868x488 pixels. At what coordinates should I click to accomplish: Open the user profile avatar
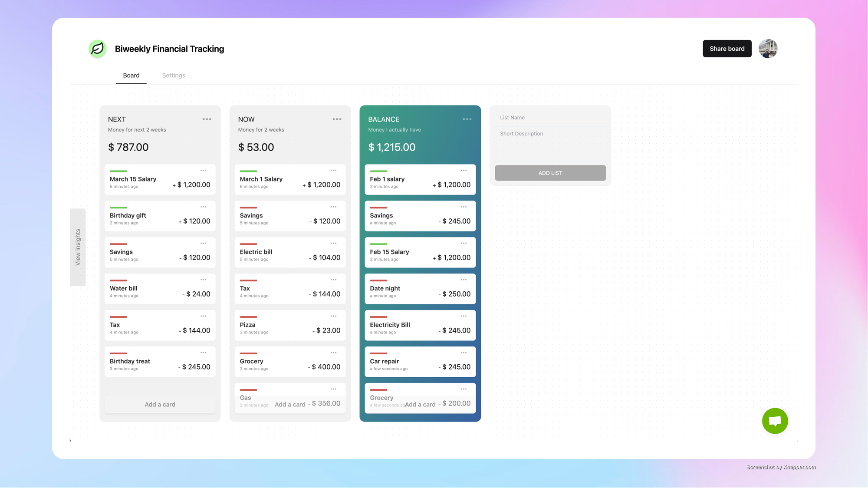[x=768, y=49]
